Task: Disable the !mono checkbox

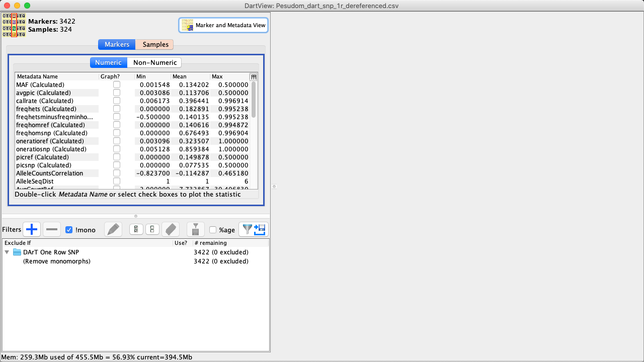Action: tap(69, 230)
